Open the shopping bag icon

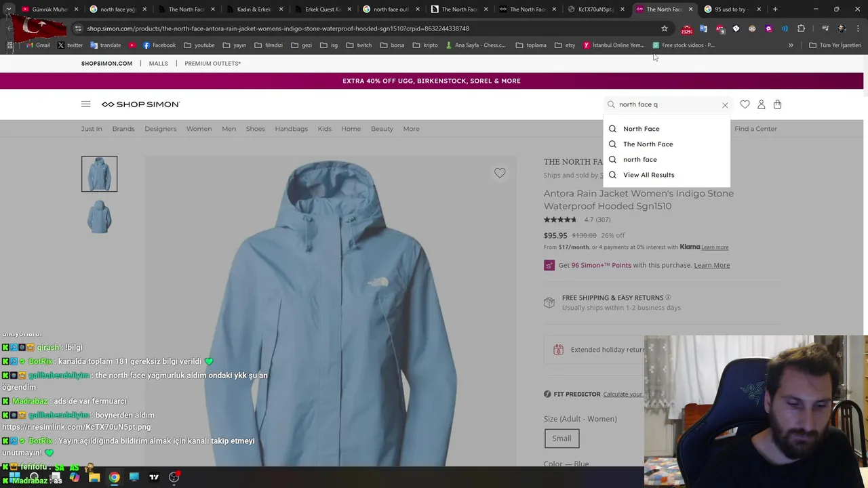pos(777,104)
